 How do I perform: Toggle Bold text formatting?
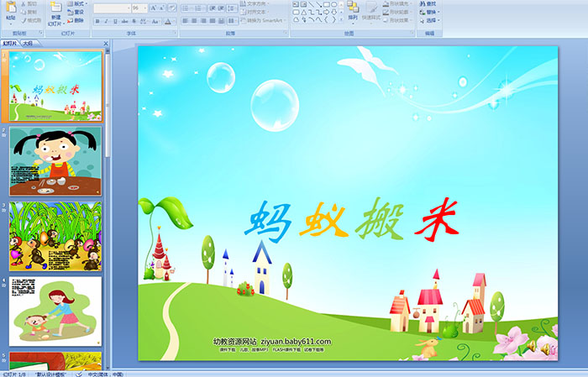pos(97,20)
